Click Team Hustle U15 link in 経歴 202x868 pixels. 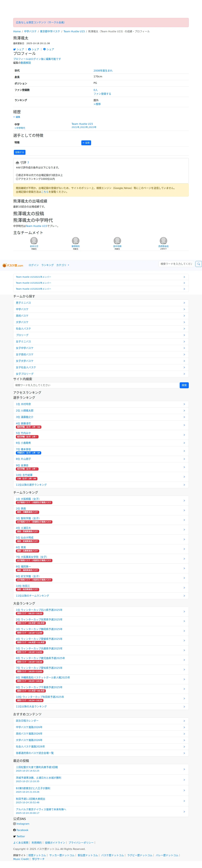coord(82,124)
